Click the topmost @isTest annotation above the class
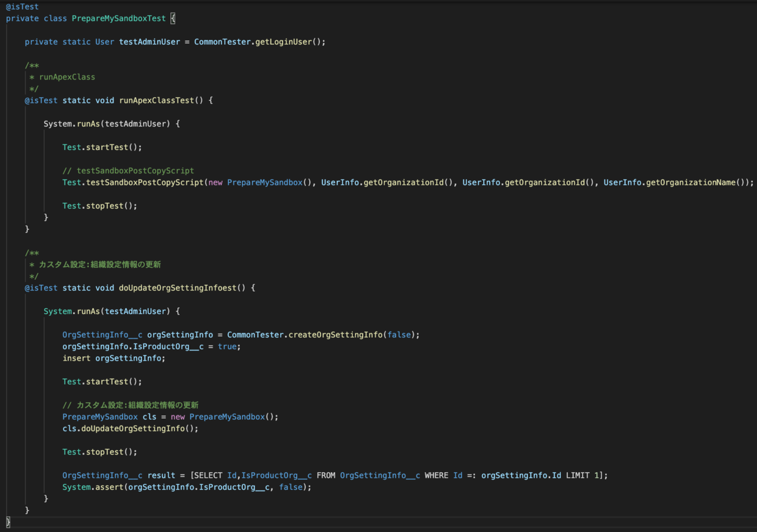Viewport: 757px width, 532px height. [x=22, y=6]
